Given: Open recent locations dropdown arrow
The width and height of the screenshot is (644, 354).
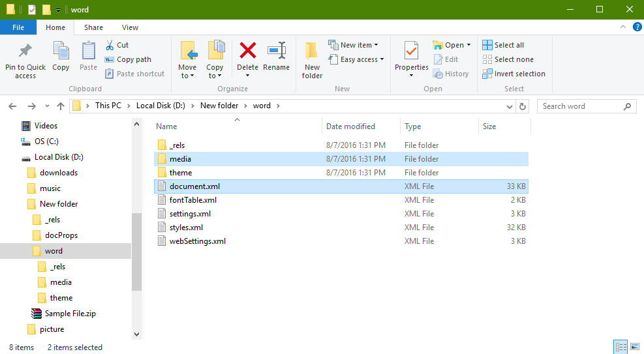Looking at the screenshot, I should point(47,106).
